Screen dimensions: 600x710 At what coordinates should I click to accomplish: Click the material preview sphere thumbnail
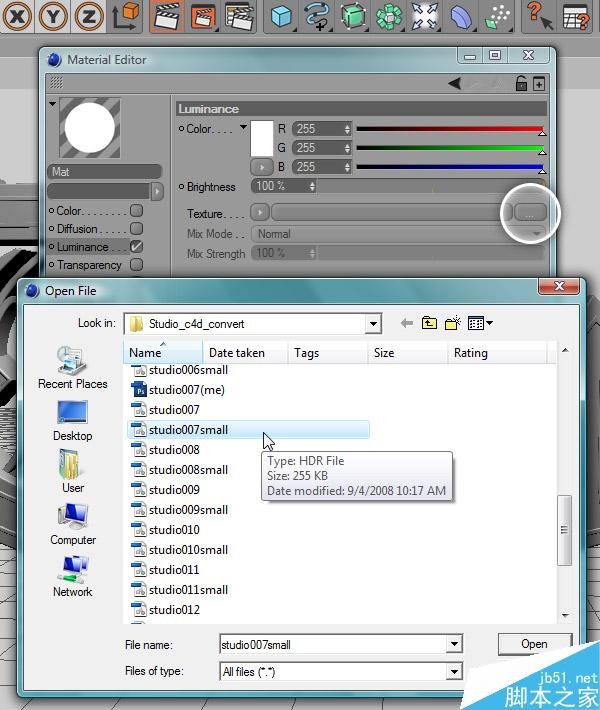tap(90, 128)
